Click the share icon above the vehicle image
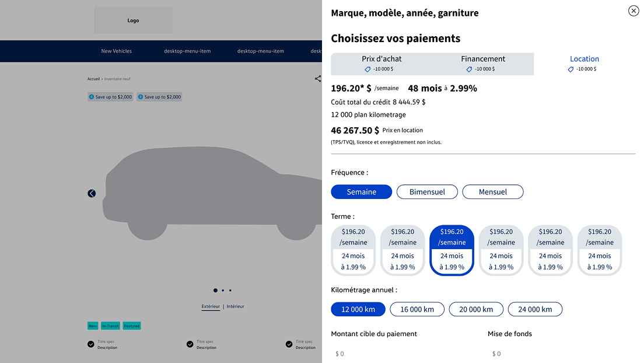The image size is (644, 363). [318, 79]
